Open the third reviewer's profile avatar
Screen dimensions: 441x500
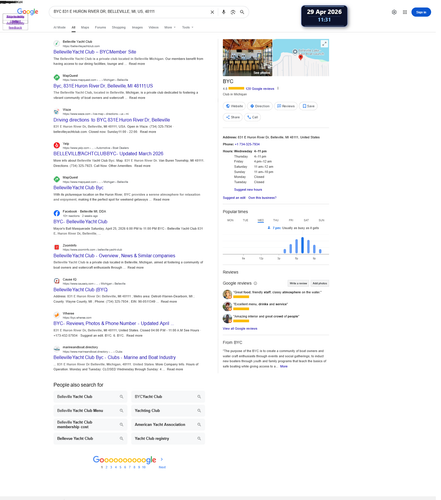[227, 319]
